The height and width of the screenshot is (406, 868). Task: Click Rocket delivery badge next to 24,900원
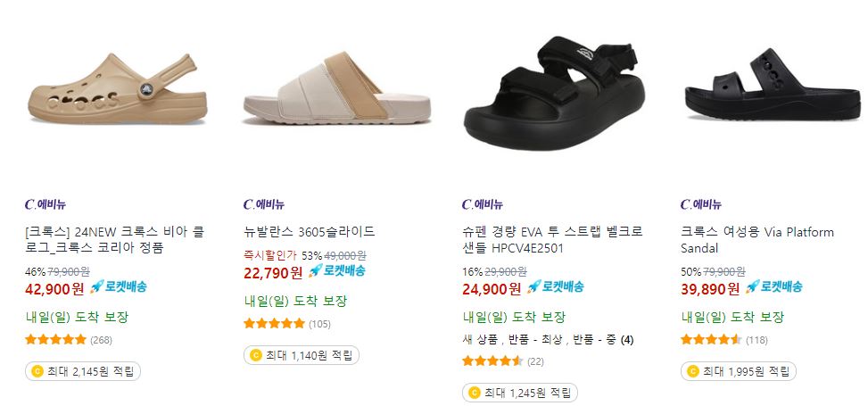[555, 287]
